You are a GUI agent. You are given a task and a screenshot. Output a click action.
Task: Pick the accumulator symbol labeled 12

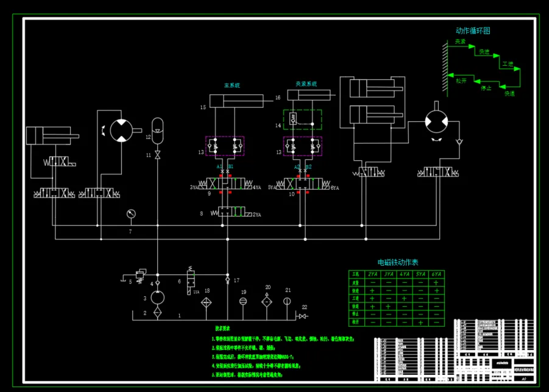point(158,130)
